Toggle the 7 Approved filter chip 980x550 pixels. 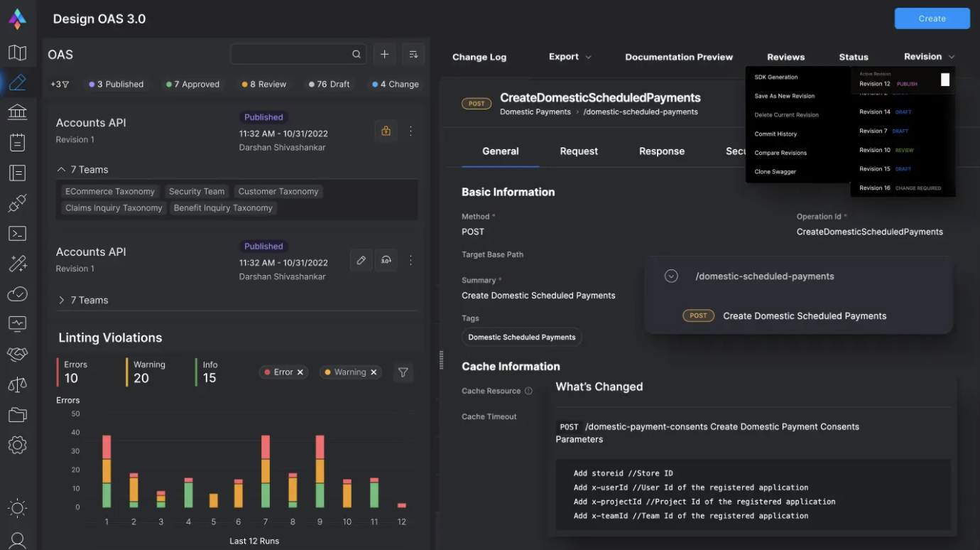point(192,84)
